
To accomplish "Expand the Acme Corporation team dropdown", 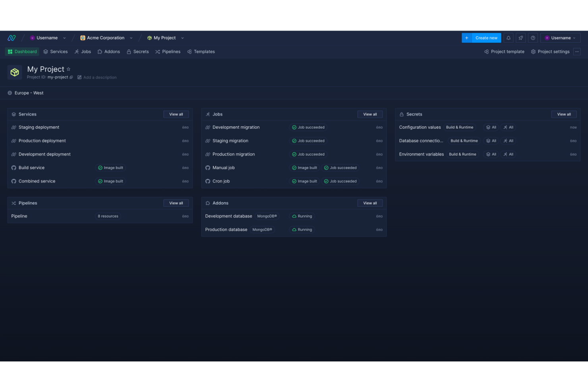I will [131, 38].
